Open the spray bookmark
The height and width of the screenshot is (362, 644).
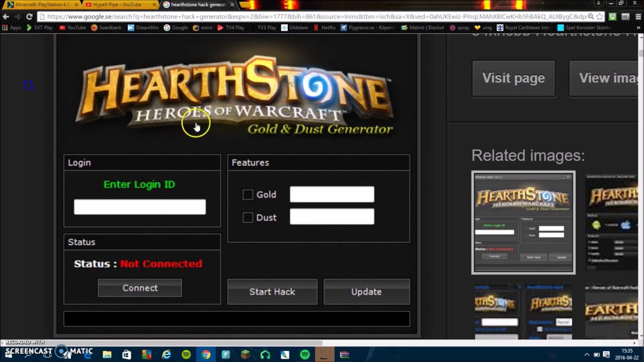coord(459,28)
